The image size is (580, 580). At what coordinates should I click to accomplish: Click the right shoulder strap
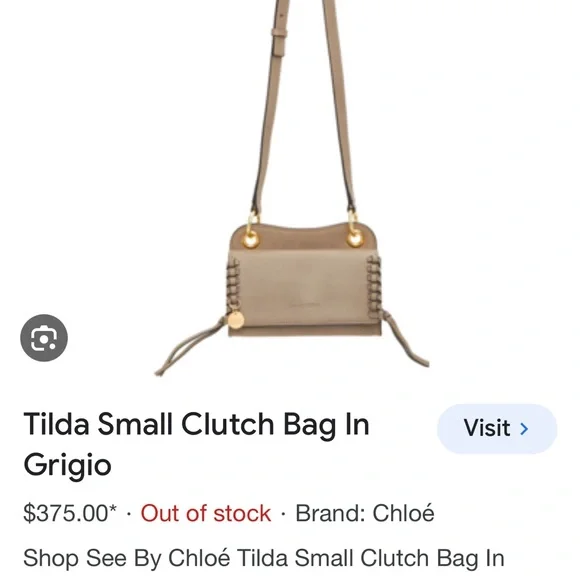pos(339,105)
